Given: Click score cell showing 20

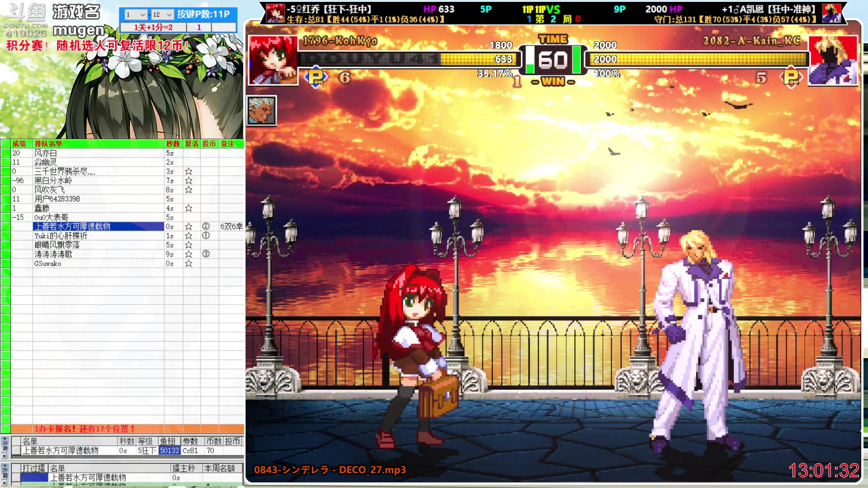Looking at the screenshot, I should point(21,153).
